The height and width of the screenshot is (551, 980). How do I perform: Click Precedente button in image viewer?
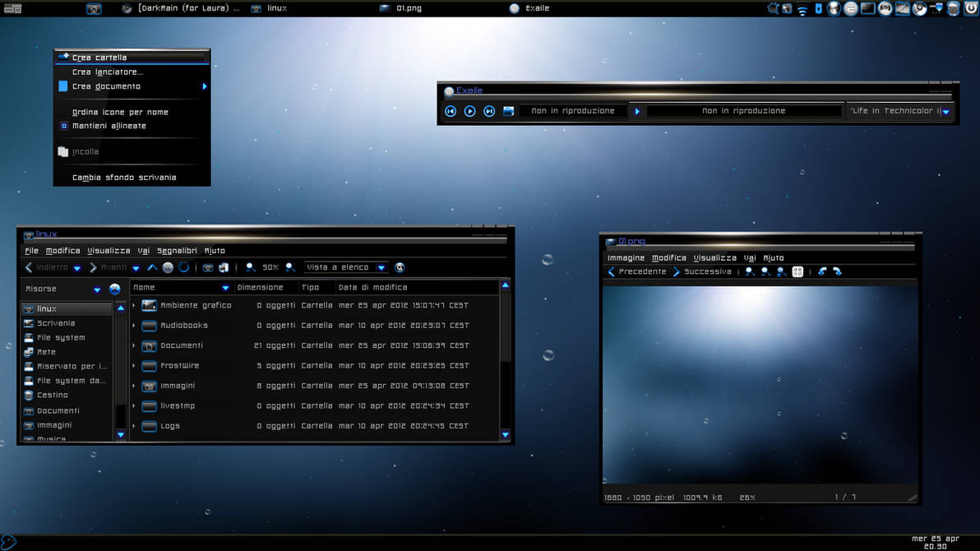(637, 271)
